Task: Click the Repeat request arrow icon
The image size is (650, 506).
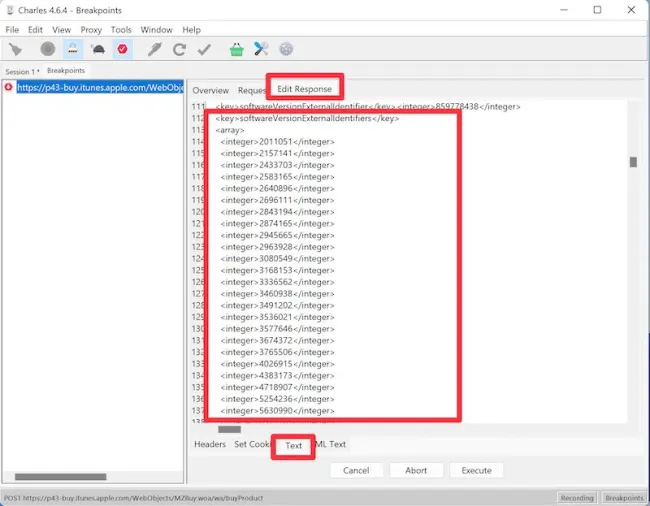Action: [x=179, y=49]
